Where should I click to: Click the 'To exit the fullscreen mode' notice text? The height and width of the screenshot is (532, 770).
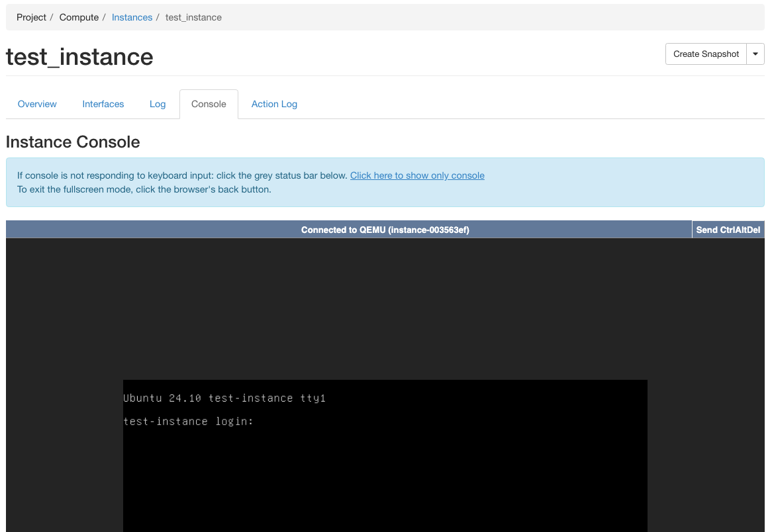[x=144, y=189]
